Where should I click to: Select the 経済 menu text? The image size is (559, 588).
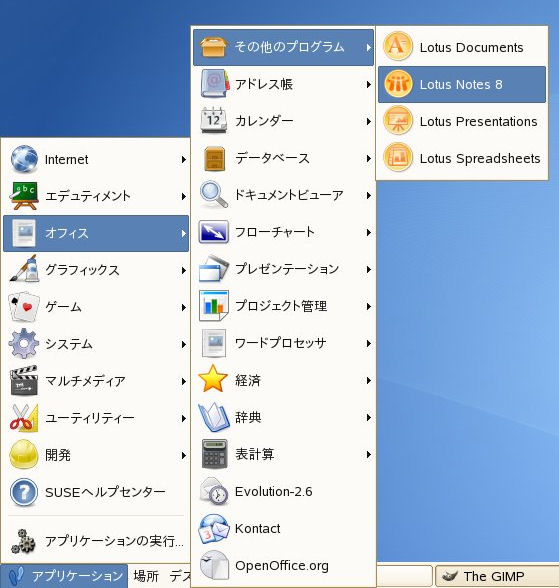point(248,380)
